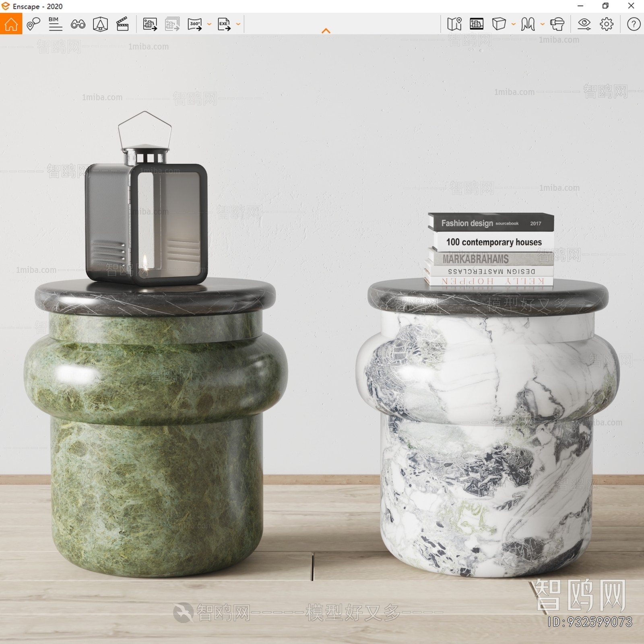The width and height of the screenshot is (644, 644).
Task: Expand the EXE export dropdown arrow
Action: point(238,24)
